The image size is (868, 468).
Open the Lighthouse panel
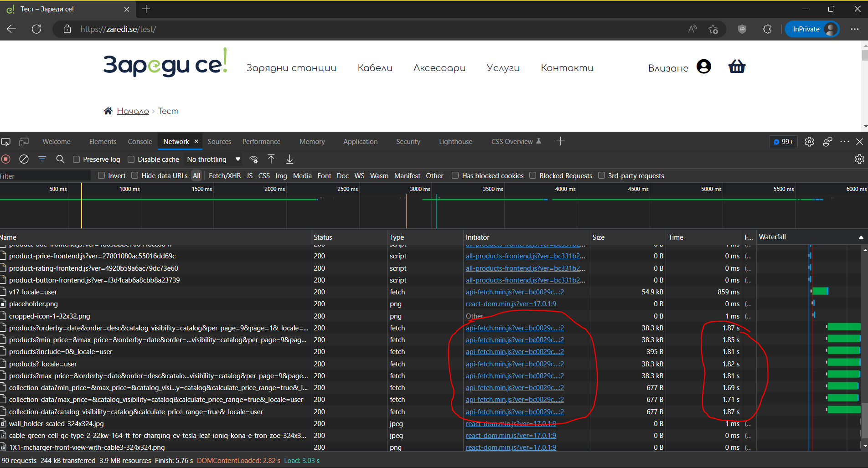[455, 142]
